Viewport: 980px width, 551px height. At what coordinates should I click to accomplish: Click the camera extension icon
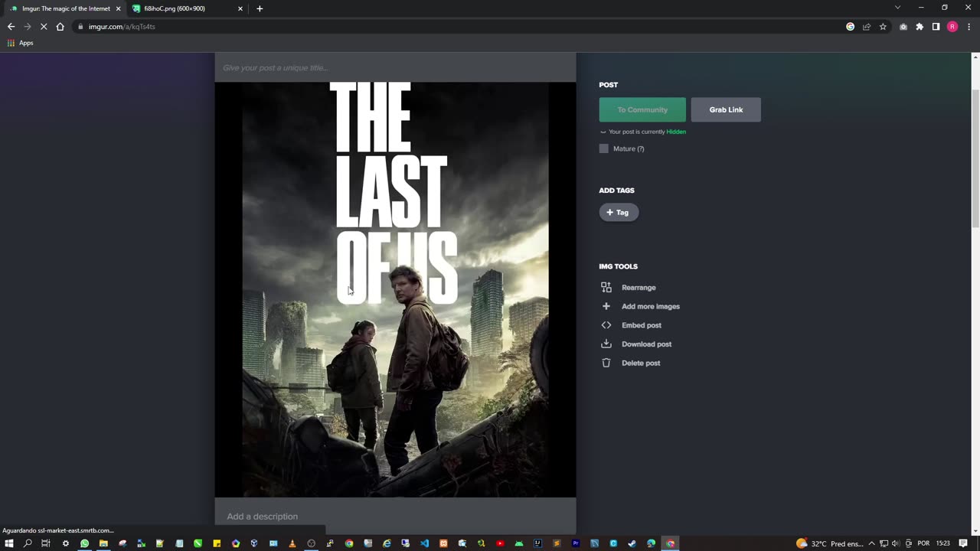pos(903,27)
